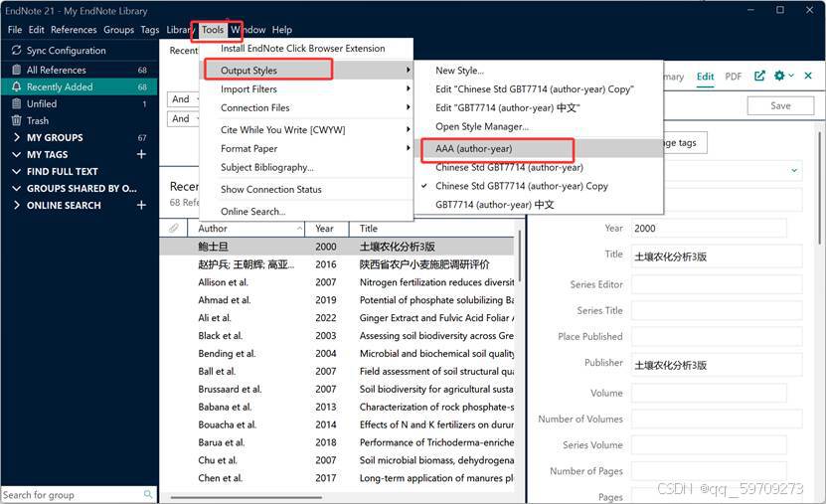Select All References clipboard icon
This screenshot has height=504, width=826.
16,70
